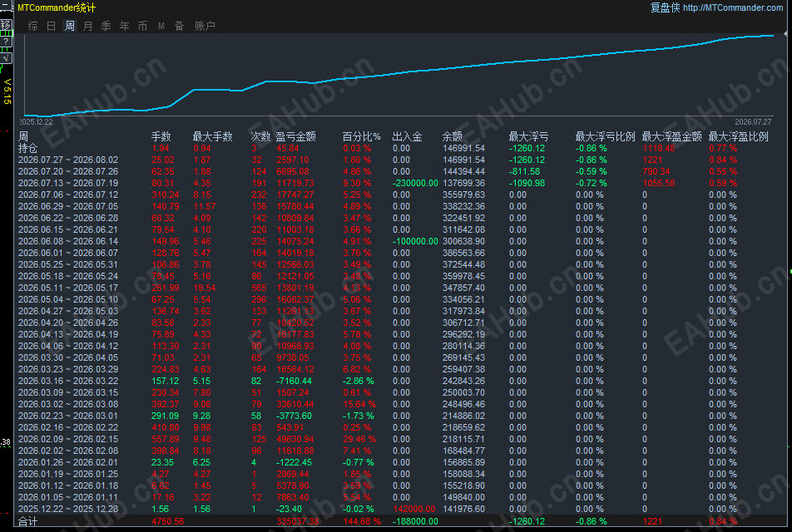Viewport: 792px width, 532px height.
Task: Click the 合计 totals row label
Action: tap(27, 521)
